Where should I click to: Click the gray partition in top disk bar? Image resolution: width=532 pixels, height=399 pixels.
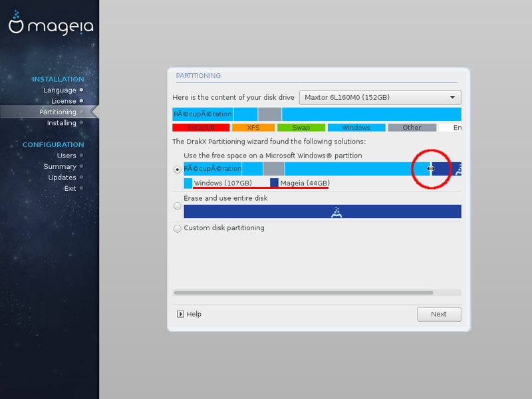click(x=270, y=114)
